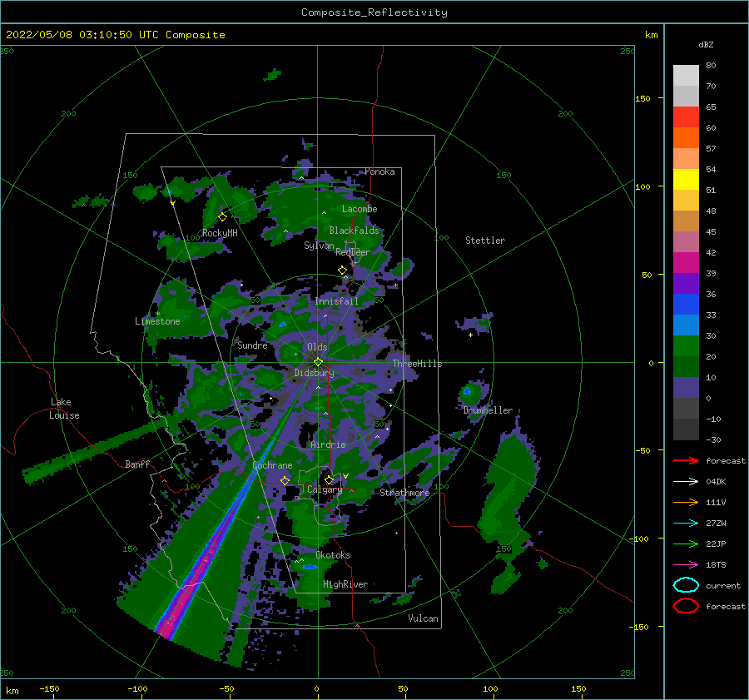
Task: Click the dBZ legend heading
Action: [x=706, y=44]
